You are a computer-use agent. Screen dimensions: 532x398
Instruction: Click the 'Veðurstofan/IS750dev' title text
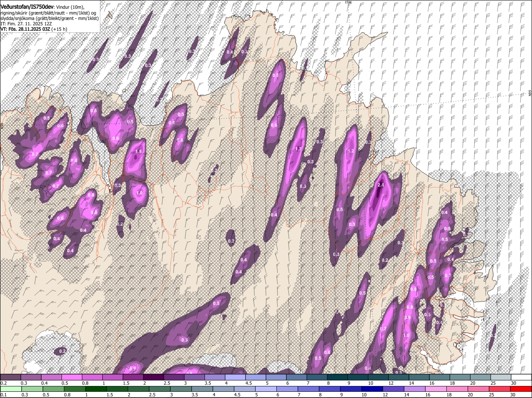coord(27,7)
